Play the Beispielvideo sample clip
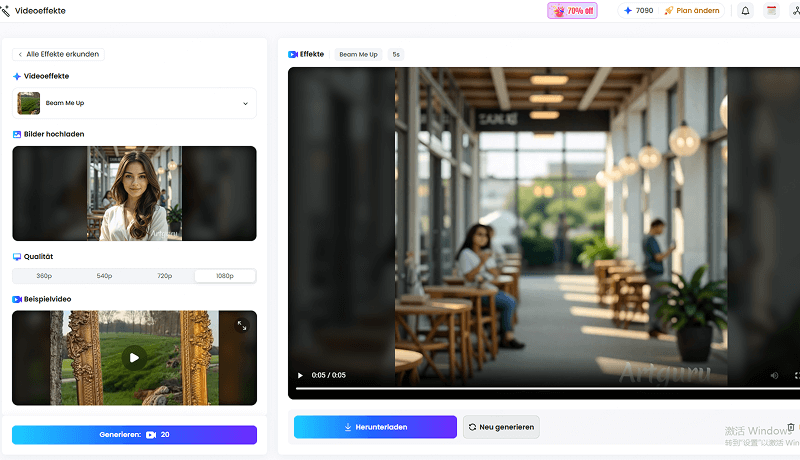 pos(134,357)
